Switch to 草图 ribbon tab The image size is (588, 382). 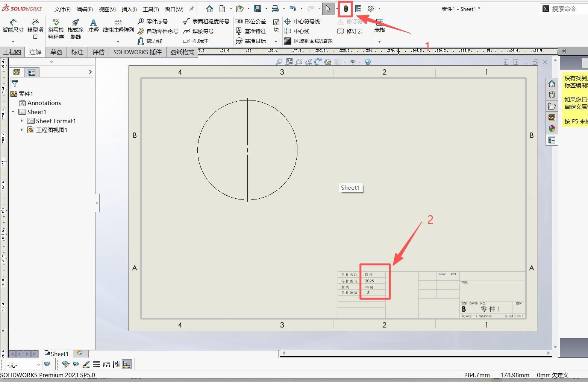[56, 52]
